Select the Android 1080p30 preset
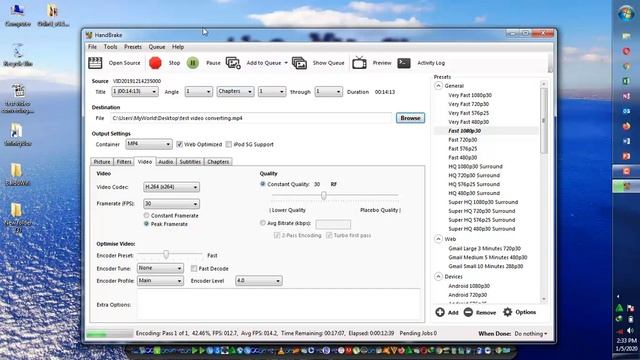The height and width of the screenshot is (360, 640). click(x=469, y=286)
